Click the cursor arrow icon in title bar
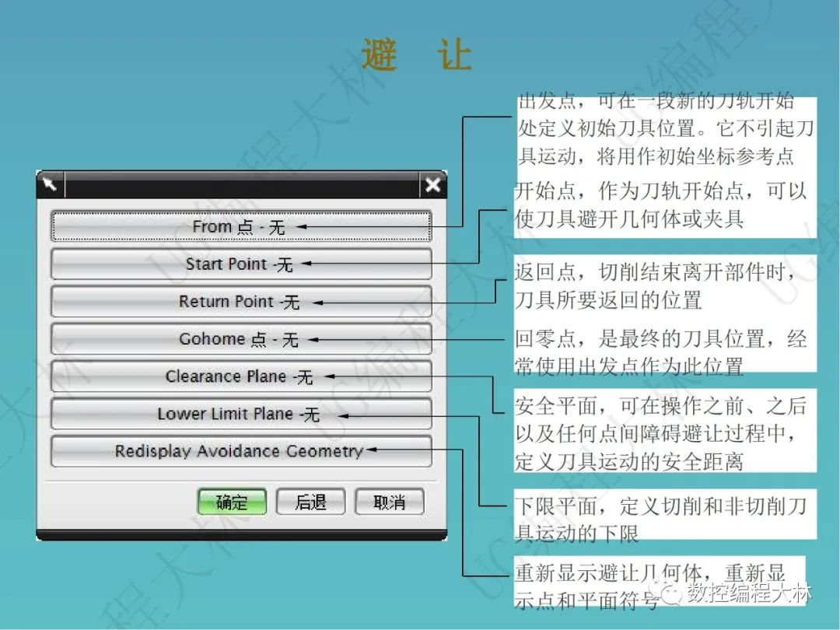The height and width of the screenshot is (630, 840). (51, 184)
